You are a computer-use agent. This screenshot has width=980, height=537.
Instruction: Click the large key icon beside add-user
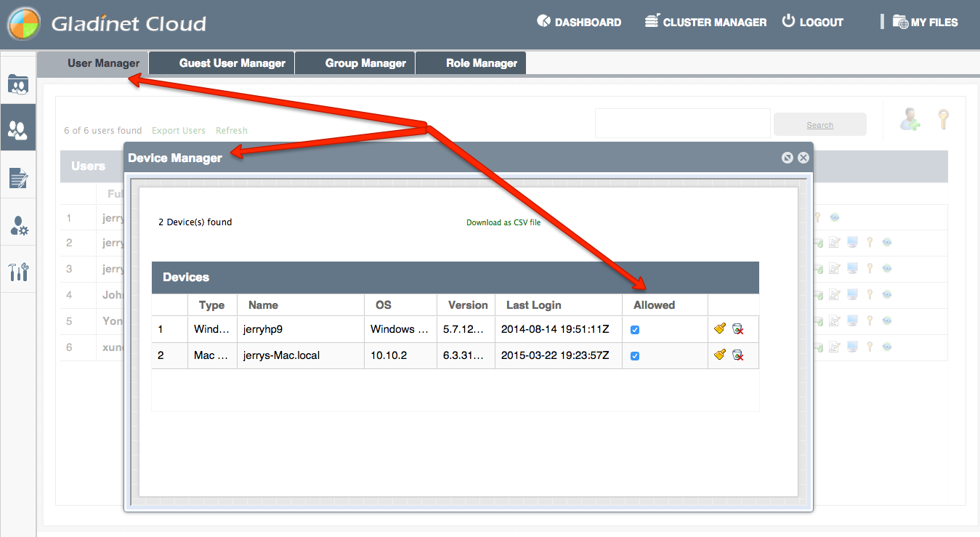(943, 119)
